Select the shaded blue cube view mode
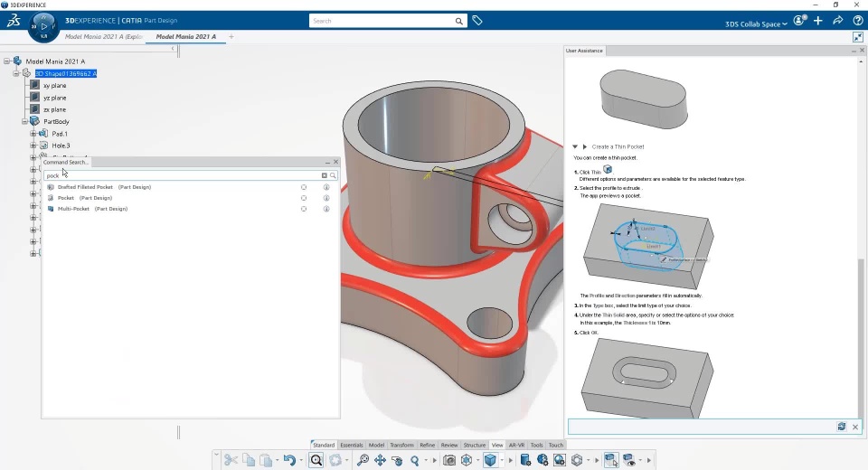Viewport: 868px width, 470px height. click(490, 460)
